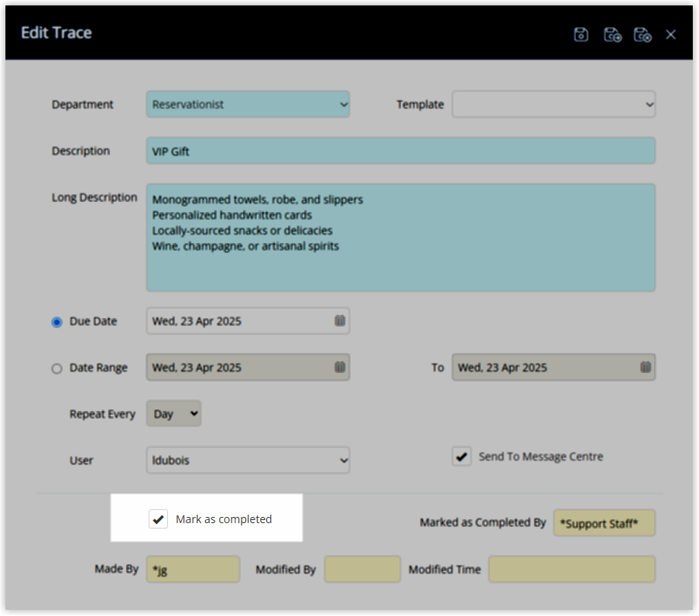Click the 'Due Date' label text
This screenshot has width=699, height=616.
click(x=93, y=321)
